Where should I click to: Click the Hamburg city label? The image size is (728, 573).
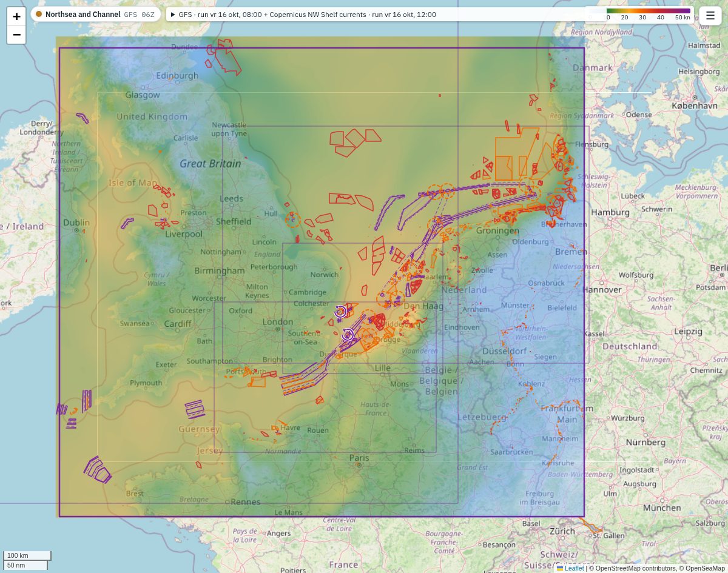[x=610, y=212]
